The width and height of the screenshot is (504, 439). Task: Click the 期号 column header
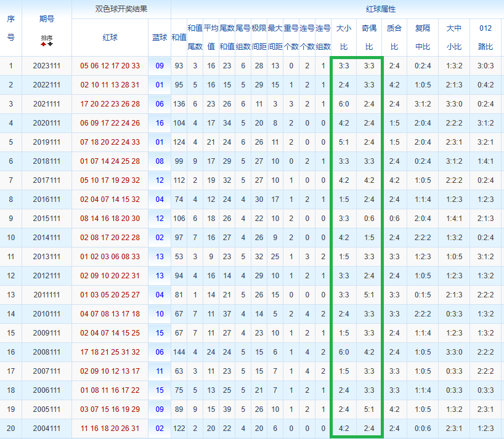[x=47, y=19]
